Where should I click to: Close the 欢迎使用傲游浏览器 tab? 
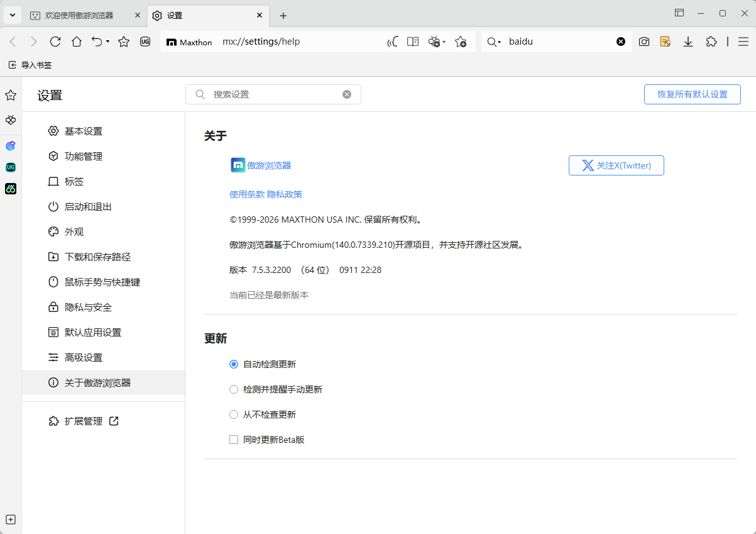138,15
